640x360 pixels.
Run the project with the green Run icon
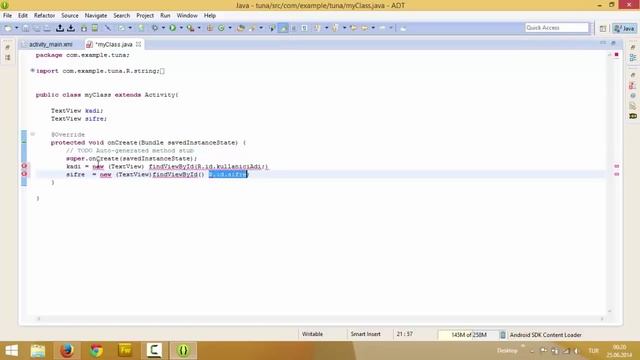pos(173,28)
